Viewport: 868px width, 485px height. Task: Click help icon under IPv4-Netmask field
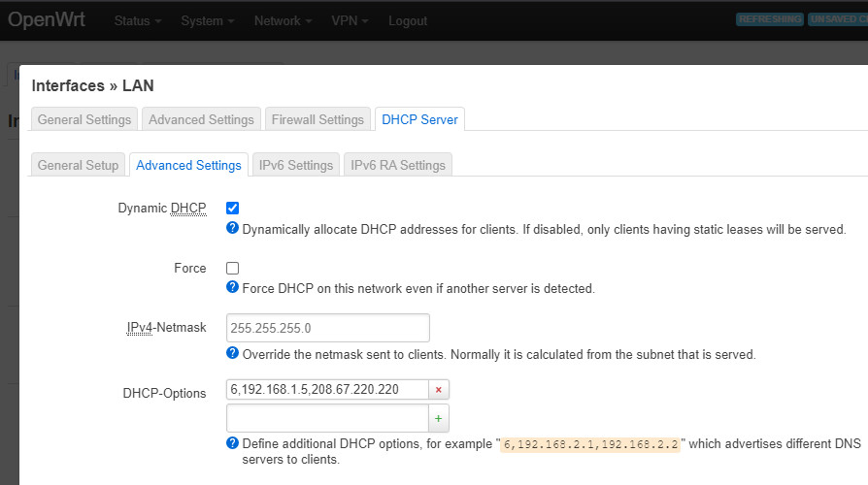tap(232, 354)
